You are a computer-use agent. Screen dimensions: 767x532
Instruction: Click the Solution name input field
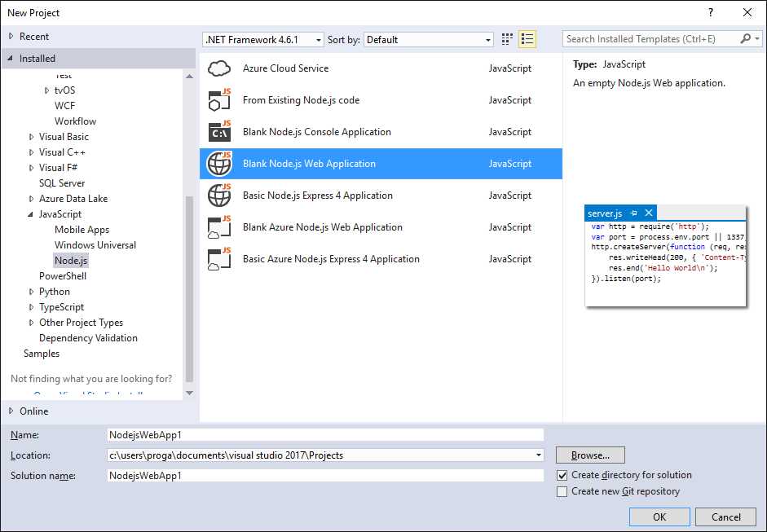pos(325,476)
